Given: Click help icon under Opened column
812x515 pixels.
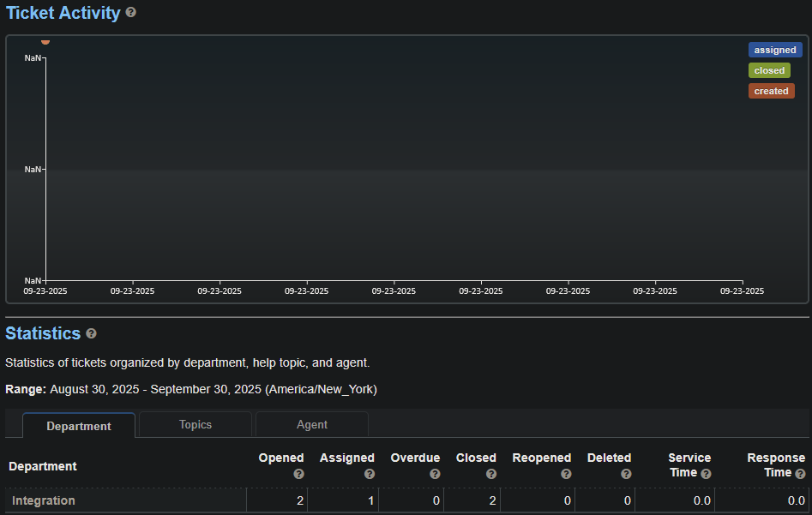Looking at the screenshot, I should [x=298, y=474].
